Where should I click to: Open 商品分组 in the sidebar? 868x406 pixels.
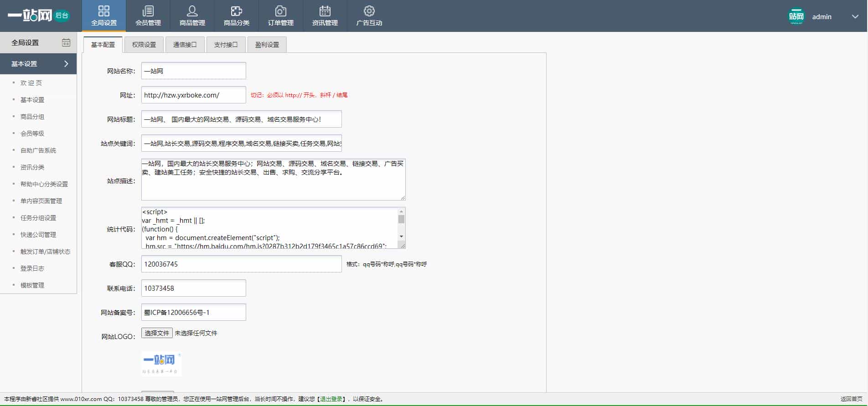[32, 117]
